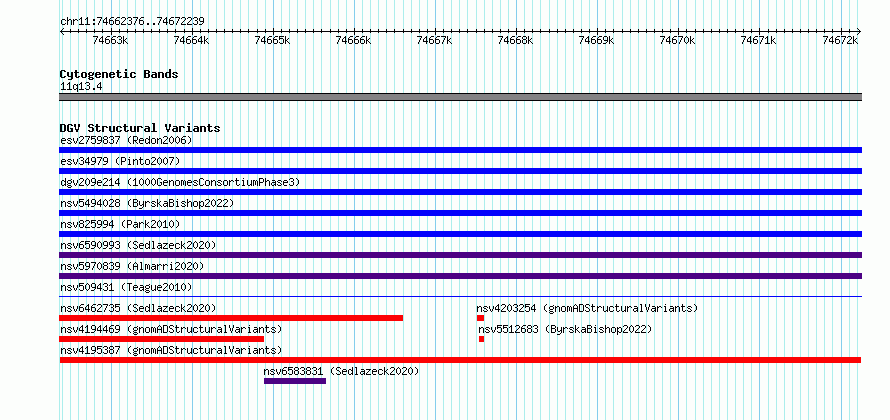Click the blue bar under esv34979
This screenshot has width=890, height=420.
[460, 171]
